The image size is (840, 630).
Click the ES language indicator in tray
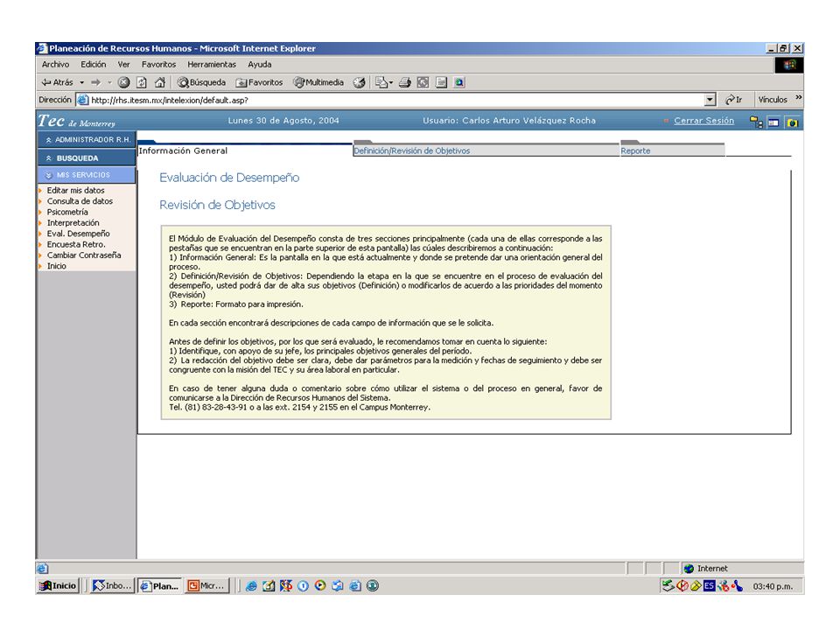(710, 586)
